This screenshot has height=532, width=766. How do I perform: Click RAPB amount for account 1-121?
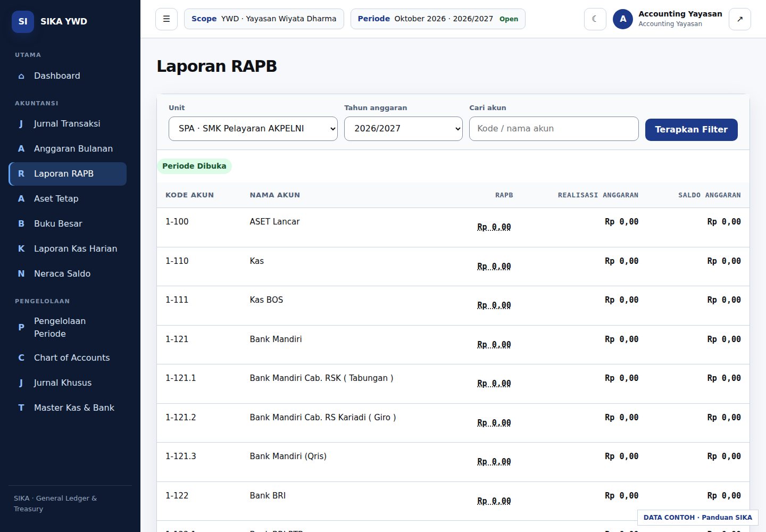(494, 345)
